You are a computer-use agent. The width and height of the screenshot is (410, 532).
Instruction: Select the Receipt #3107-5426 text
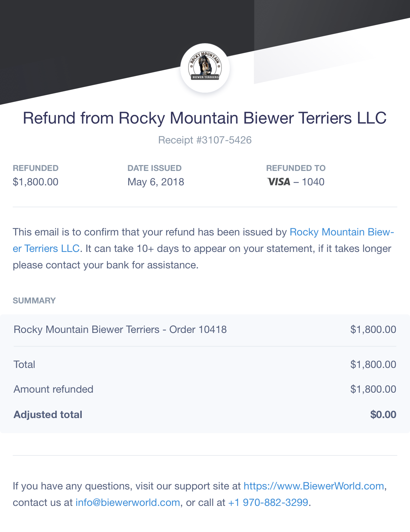point(205,140)
